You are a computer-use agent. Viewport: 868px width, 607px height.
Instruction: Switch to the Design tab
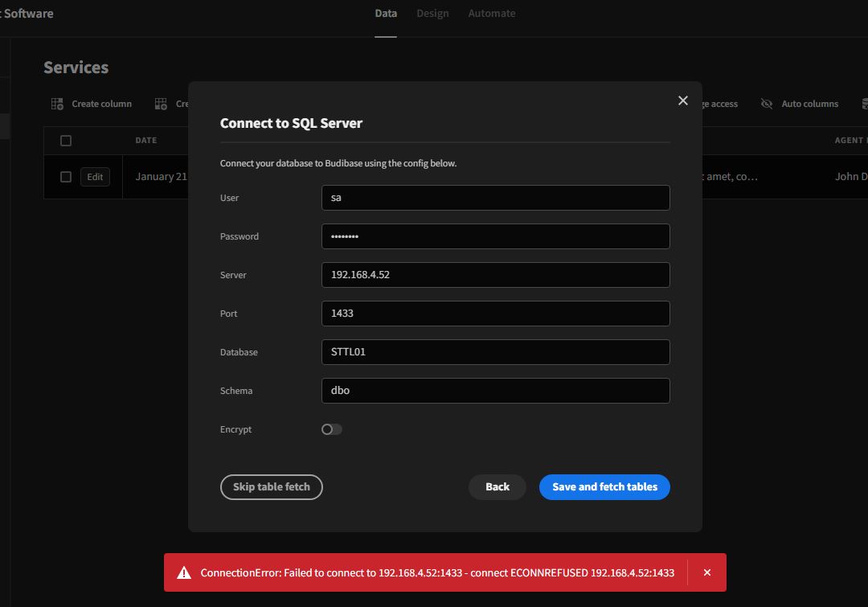click(432, 14)
